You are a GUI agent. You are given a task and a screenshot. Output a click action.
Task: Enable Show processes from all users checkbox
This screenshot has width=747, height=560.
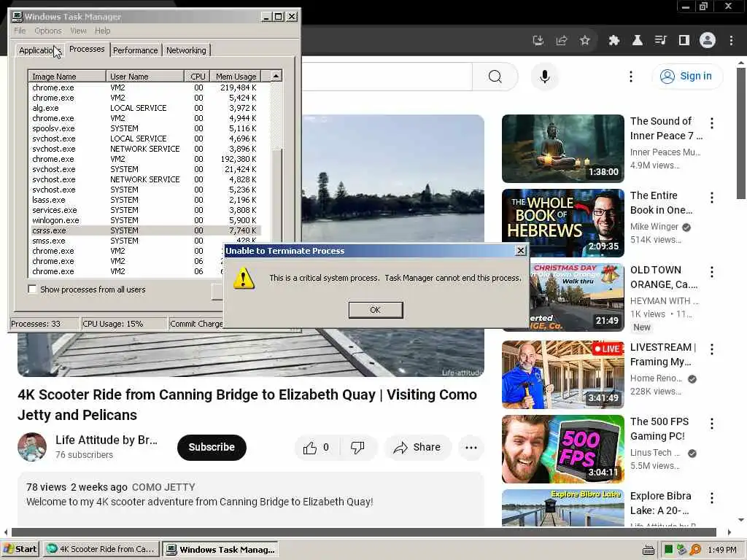[x=32, y=289]
